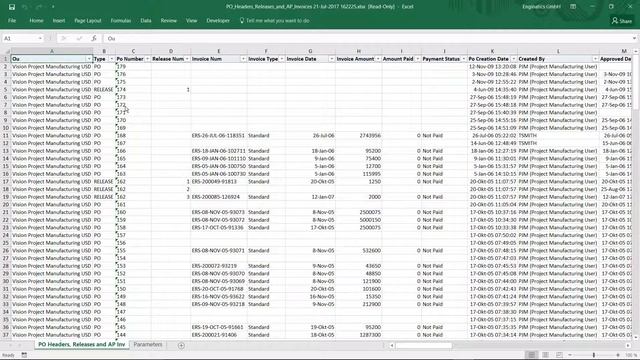The width and height of the screenshot is (640, 360).
Task: Open the Payment Status filter dropdown
Action: click(463, 59)
